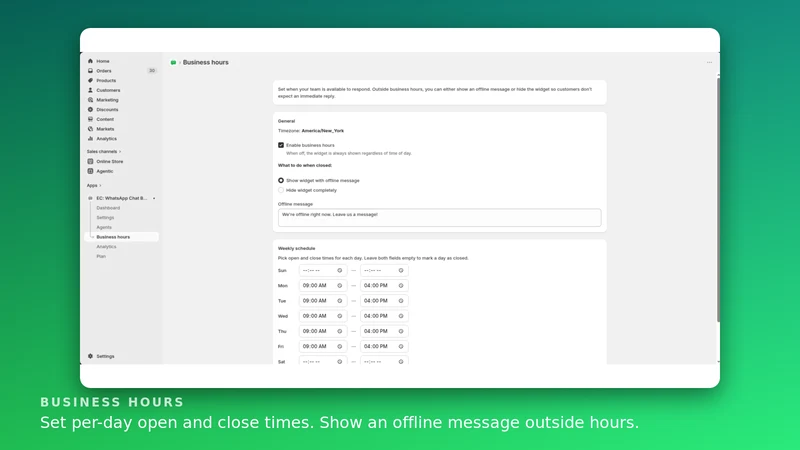Click the Orders icon in sidebar

click(x=90, y=71)
